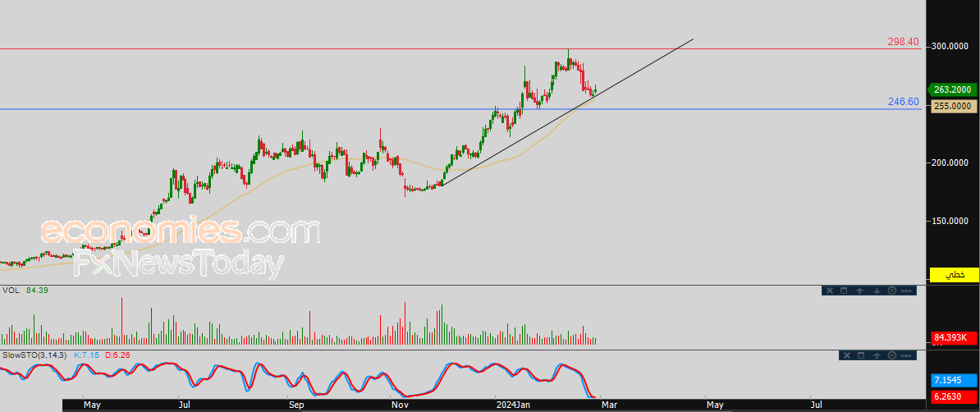Image resolution: width=980 pixels, height=412 pixels.
Task: Click the red 84.393K volume value tag
Action: pos(954,338)
